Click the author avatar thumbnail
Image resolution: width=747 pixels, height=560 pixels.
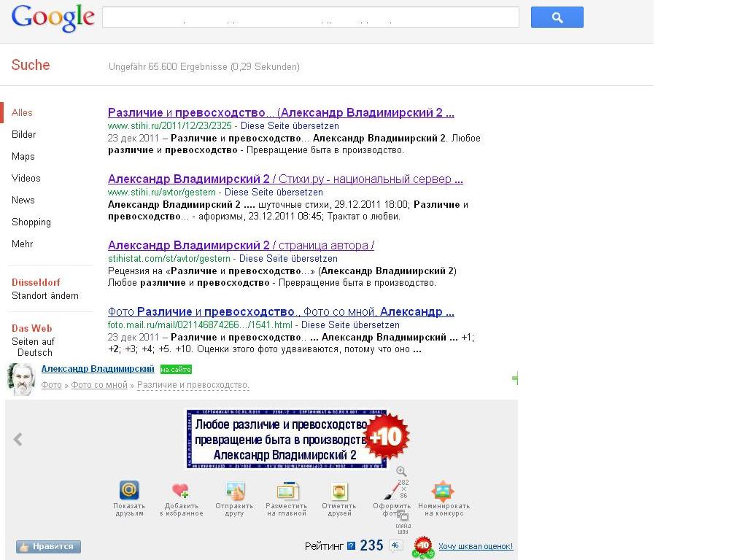tap(21, 379)
